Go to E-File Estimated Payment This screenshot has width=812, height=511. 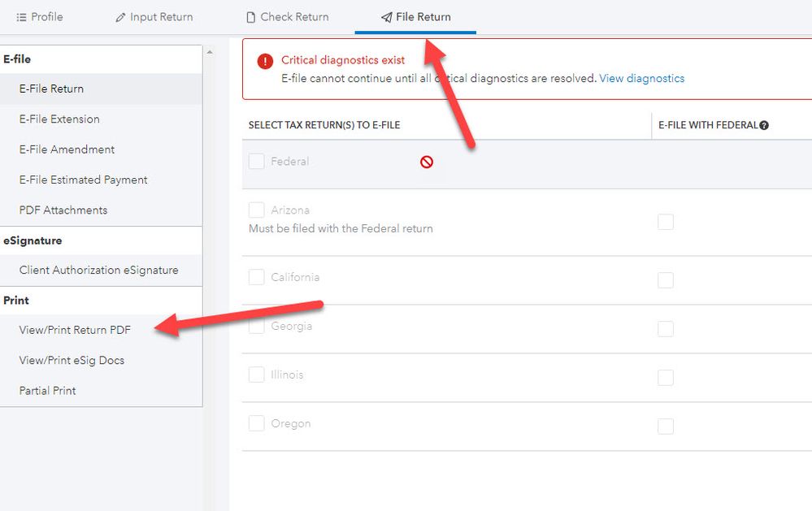[x=83, y=180]
